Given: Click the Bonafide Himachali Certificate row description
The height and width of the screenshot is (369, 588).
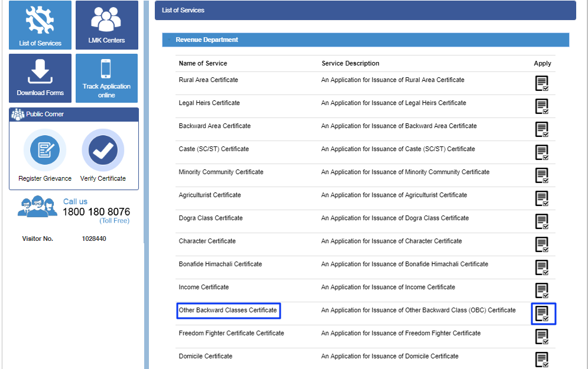Looking at the screenshot, I should (405, 264).
